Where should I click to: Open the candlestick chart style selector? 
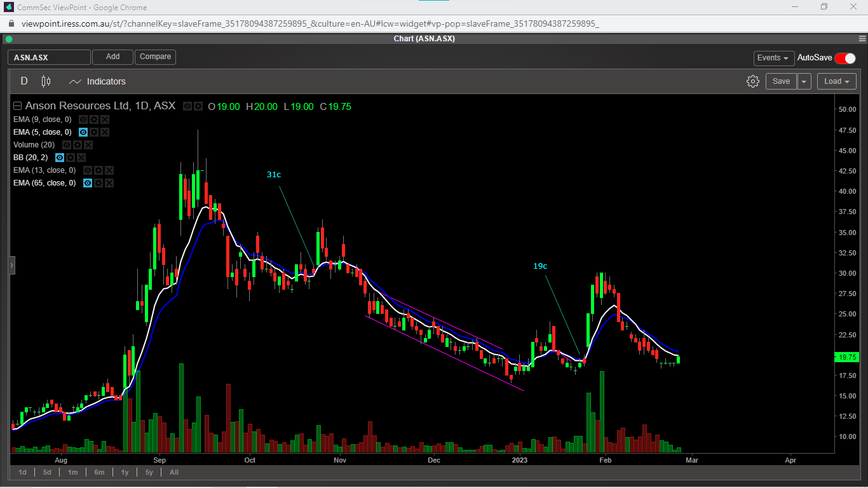46,81
